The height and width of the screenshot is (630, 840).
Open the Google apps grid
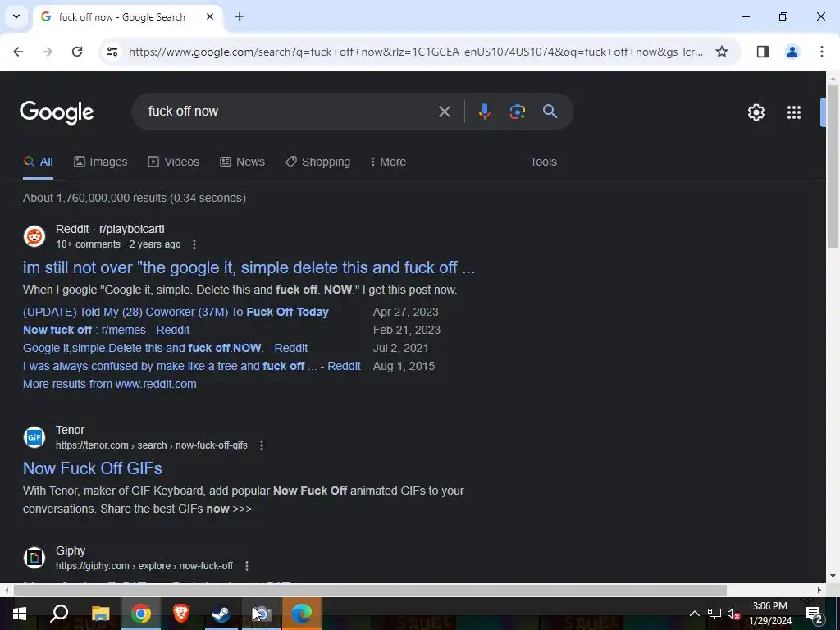793,112
